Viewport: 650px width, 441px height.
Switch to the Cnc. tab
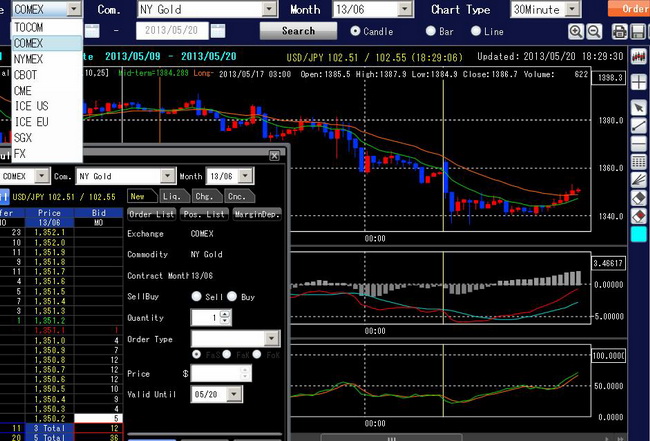[x=239, y=196]
